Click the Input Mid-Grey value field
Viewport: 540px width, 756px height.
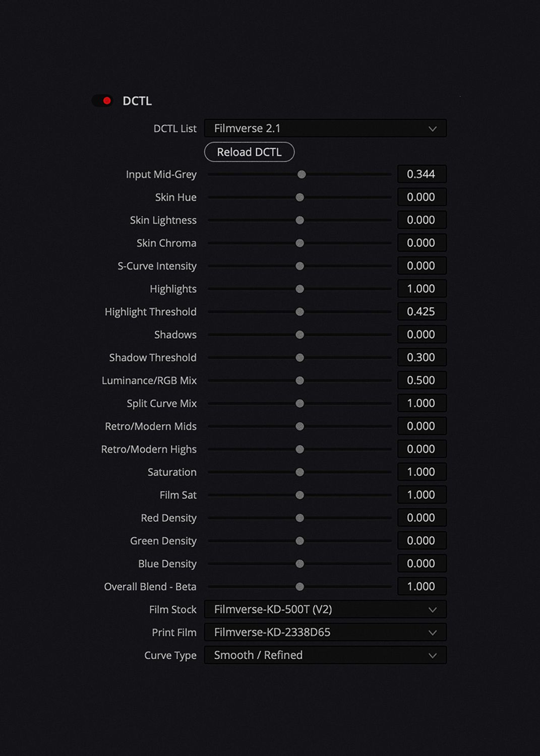point(422,174)
